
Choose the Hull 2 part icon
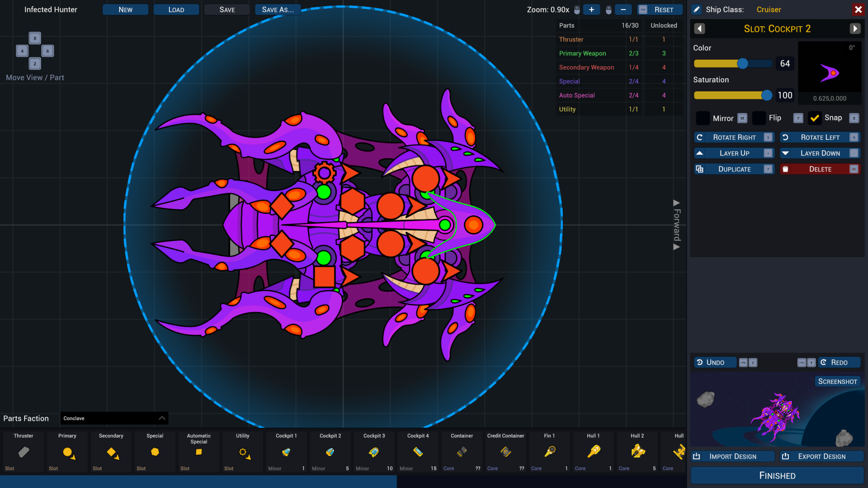click(x=637, y=452)
